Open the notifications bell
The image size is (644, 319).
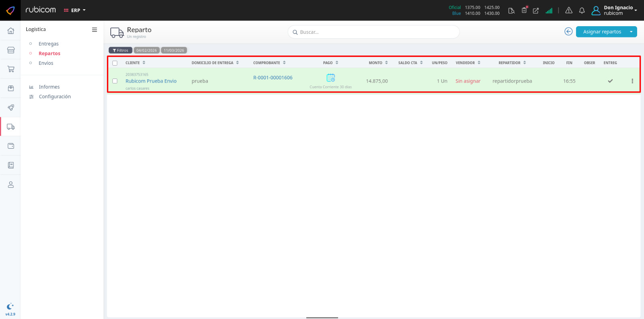(x=582, y=10)
